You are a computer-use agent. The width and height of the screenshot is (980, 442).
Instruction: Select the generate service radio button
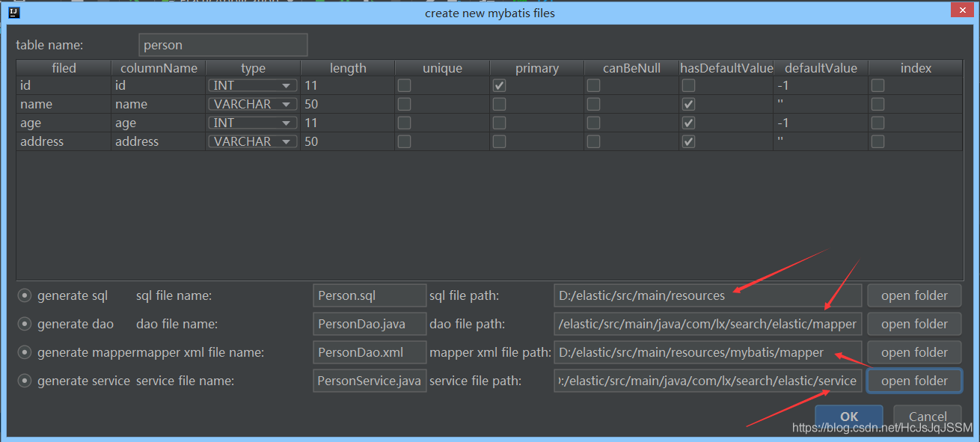click(x=25, y=381)
